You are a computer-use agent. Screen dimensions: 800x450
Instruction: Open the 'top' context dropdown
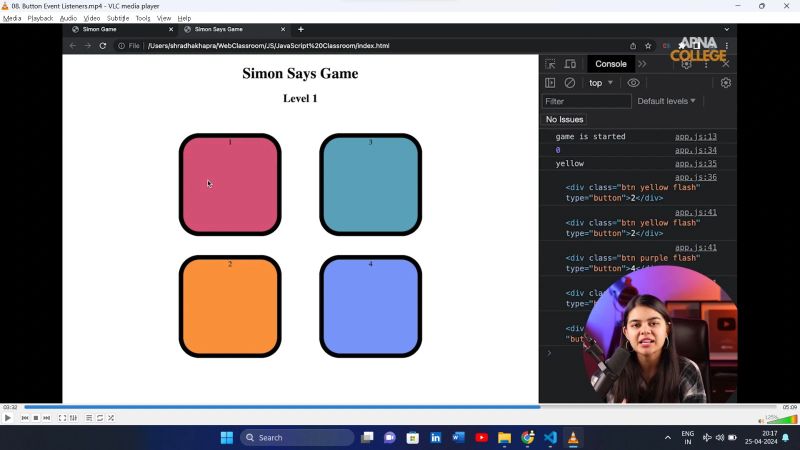tap(601, 83)
